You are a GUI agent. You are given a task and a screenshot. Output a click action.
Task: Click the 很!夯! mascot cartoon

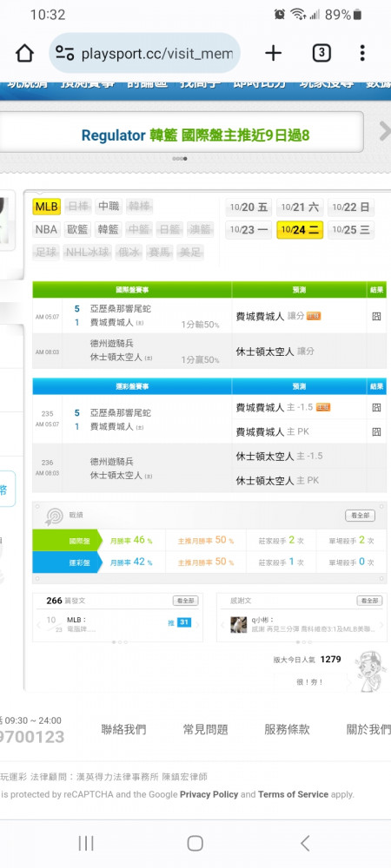coord(369,672)
